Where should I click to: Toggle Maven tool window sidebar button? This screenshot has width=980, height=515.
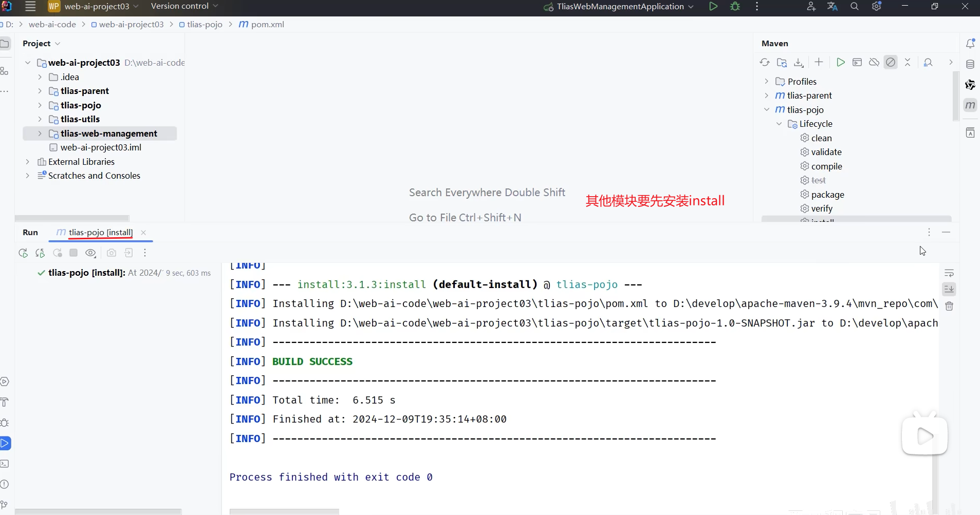point(970,105)
